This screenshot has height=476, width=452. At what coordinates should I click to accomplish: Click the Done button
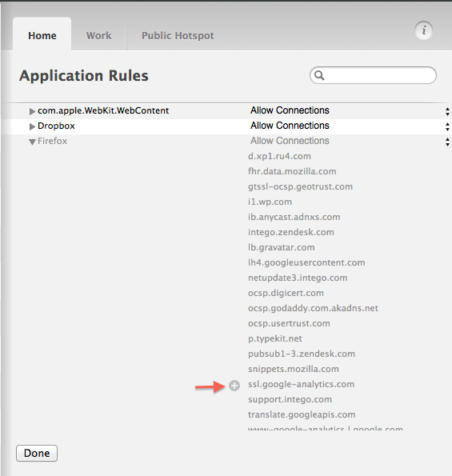point(37,454)
